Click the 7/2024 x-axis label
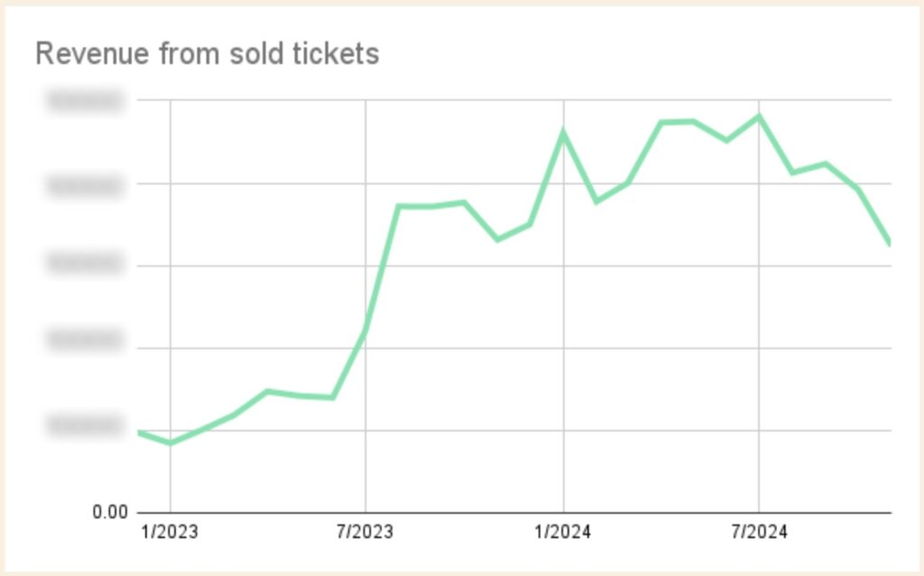Screen dimensions: 924x576 pyautogui.click(x=759, y=532)
